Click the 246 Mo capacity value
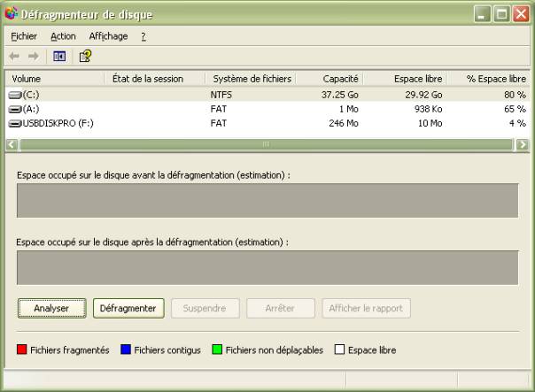Viewport: 535px width, 392px height. point(344,123)
